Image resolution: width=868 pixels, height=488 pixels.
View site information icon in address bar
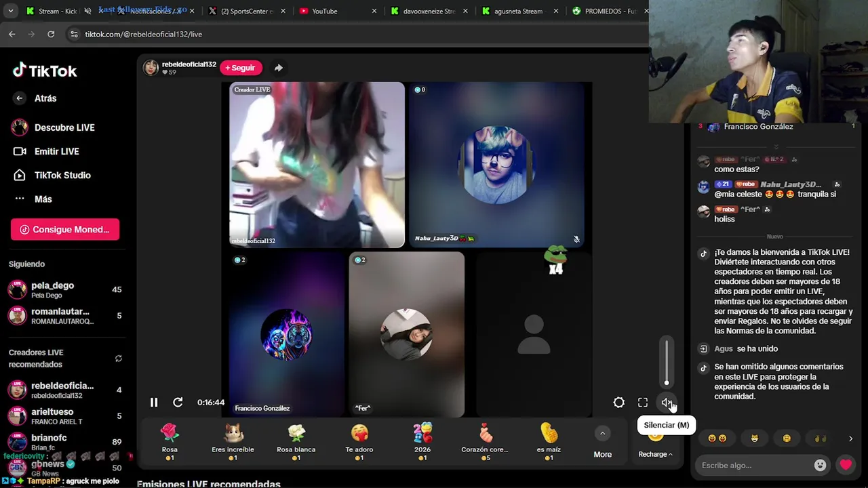(74, 34)
